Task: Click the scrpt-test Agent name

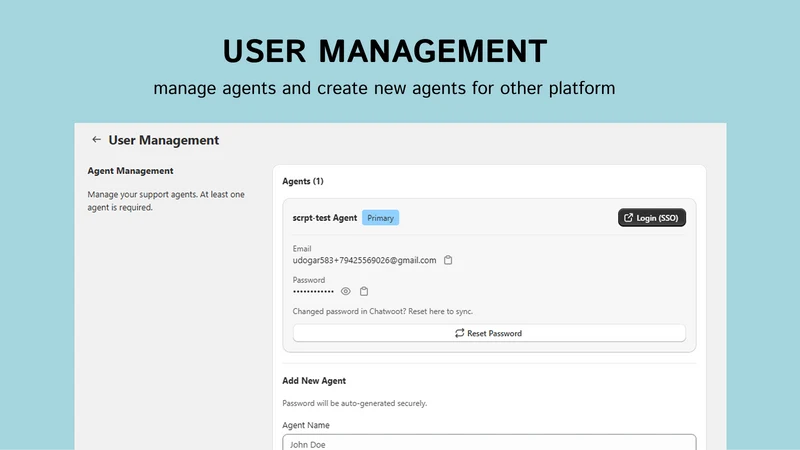Action: click(x=324, y=218)
